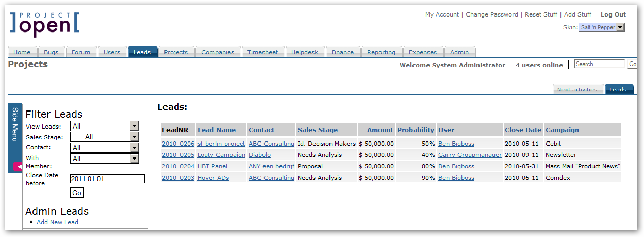Open the Helpdesk tab
Viewport: 644px width, 237px height.
(x=305, y=52)
